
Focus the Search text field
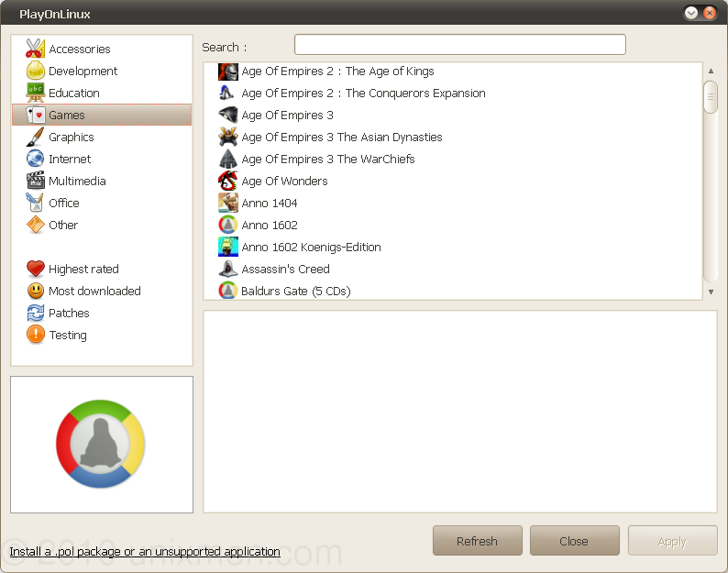460,45
